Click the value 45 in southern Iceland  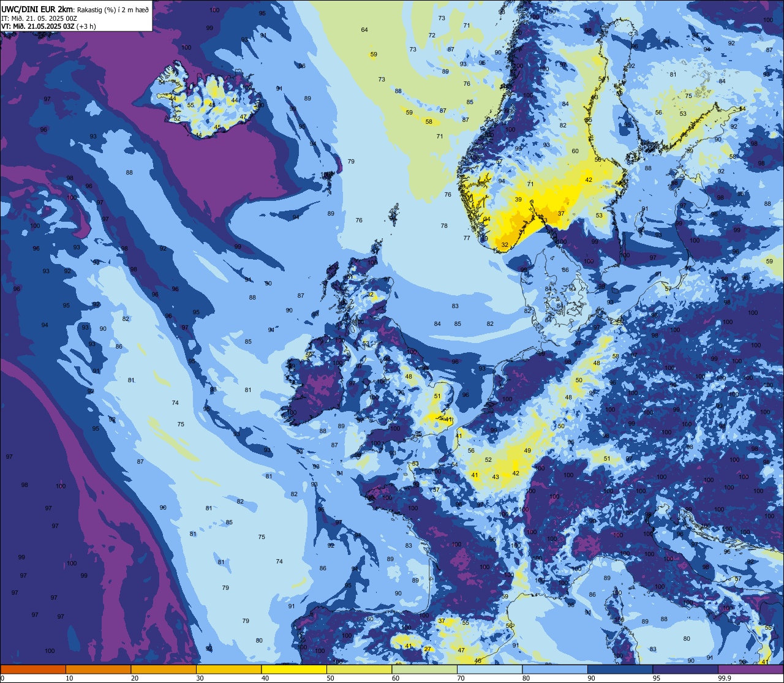point(217,127)
